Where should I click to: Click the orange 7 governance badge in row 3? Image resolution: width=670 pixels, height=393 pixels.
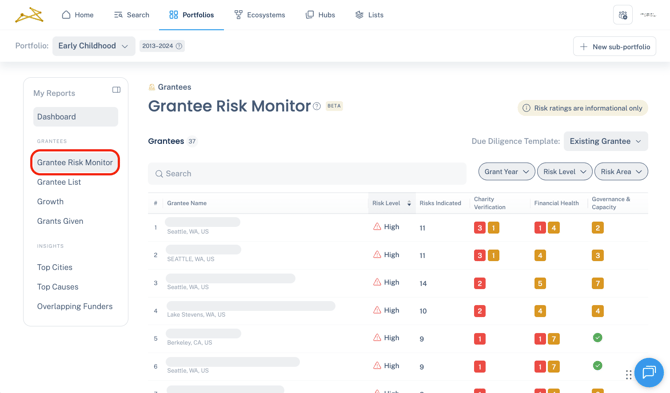coord(597,283)
